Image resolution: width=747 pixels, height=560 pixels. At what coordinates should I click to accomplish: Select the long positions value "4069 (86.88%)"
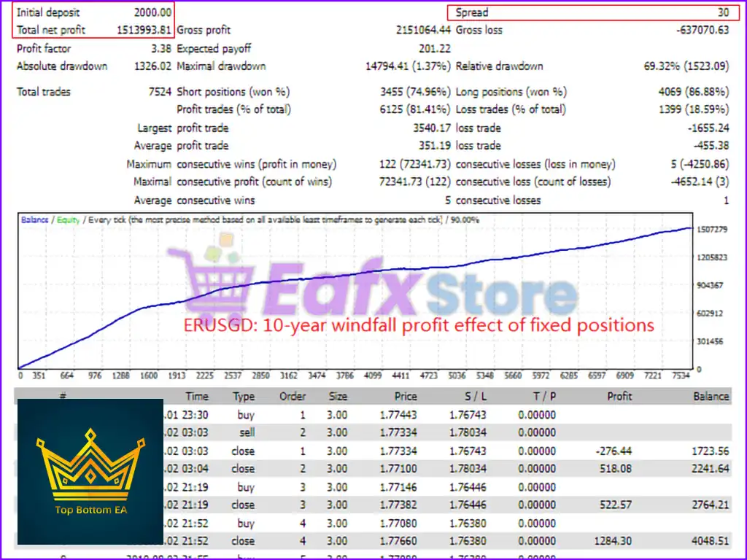point(694,92)
